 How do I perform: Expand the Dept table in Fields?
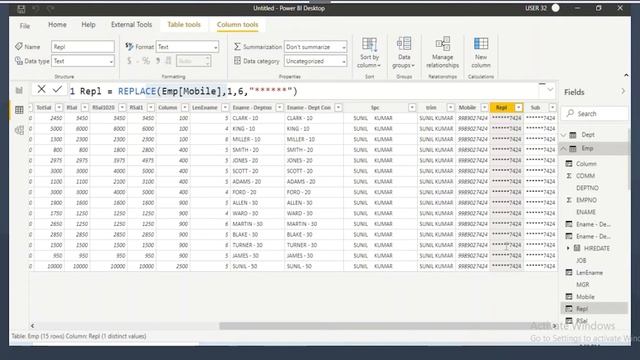[x=564, y=135]
